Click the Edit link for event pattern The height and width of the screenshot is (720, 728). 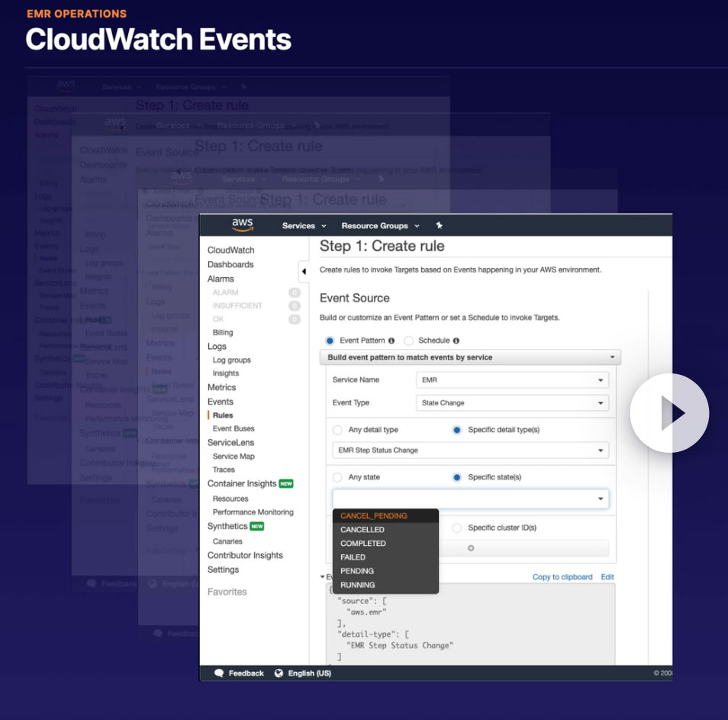pos(607,577)
